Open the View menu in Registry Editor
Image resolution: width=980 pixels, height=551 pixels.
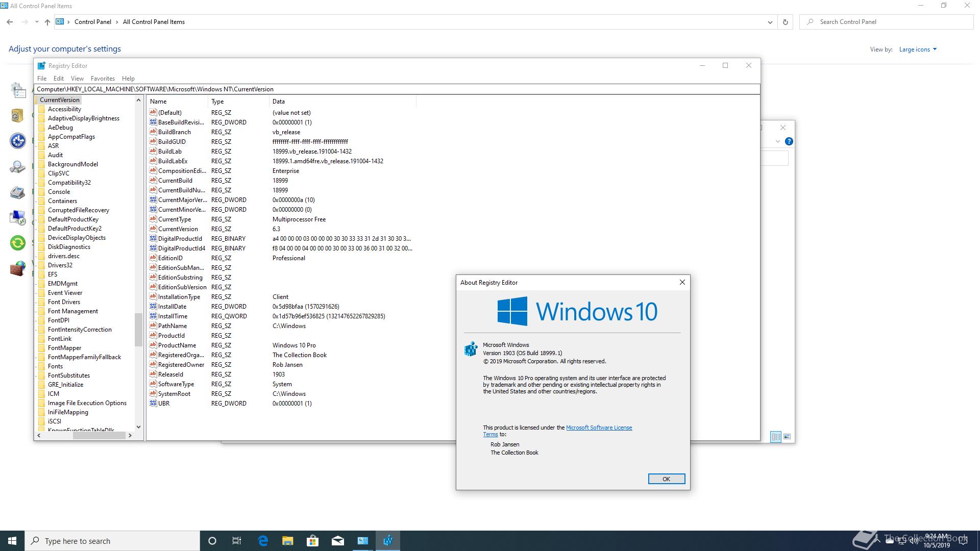coord(77,79)
